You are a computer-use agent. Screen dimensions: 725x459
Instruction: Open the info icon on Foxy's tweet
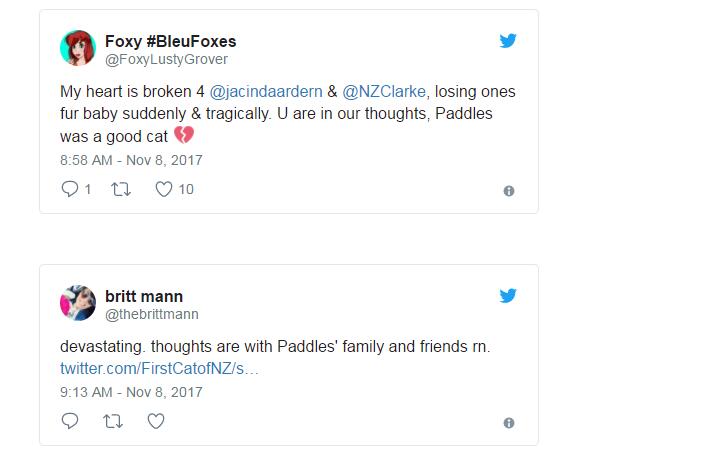pos(508,191)
